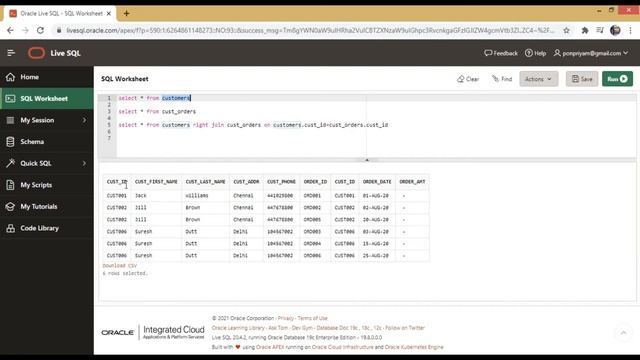Click the My Tutorials graduation cap icon

click(11, 207)
